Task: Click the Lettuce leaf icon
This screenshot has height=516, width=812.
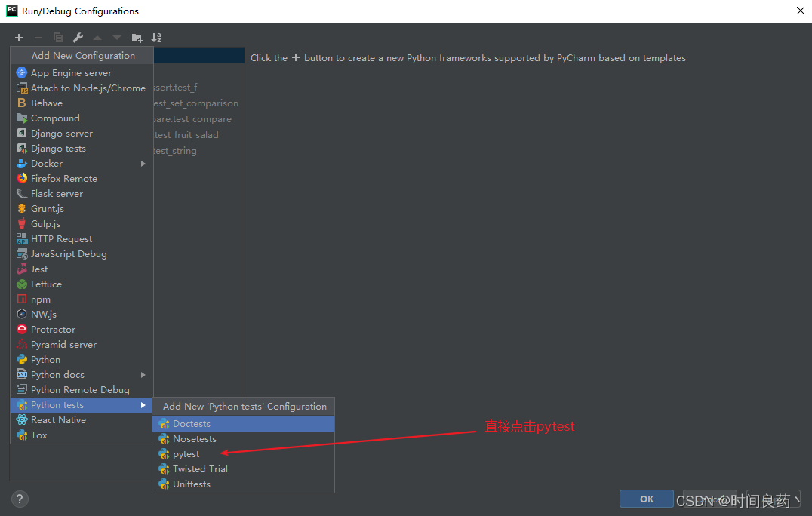Action: point(22,284)
